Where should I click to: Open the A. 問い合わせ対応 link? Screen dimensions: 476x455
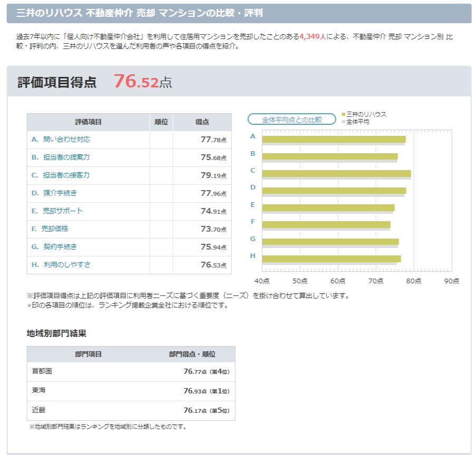pyautogui.click(x=61, y=139)
